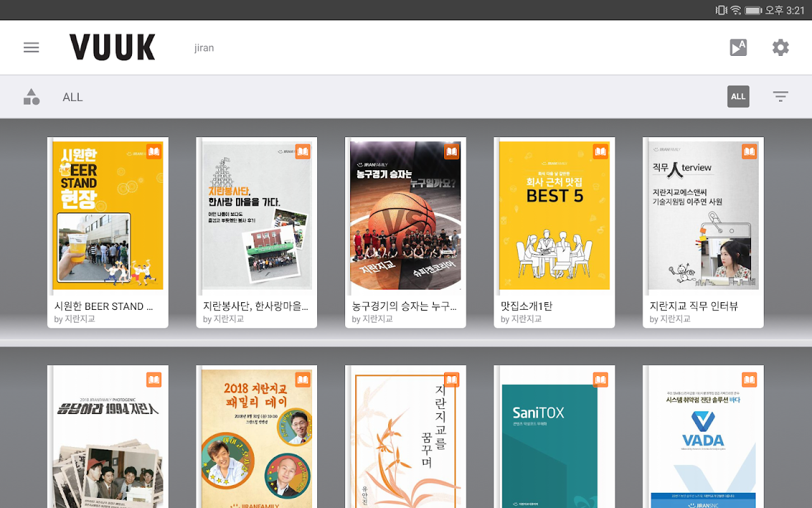Image resolution: width=812 pixels, height=508 pixels.
Task: Tap book badge on BEER STAND cover
Action: [x=154, y=152]
